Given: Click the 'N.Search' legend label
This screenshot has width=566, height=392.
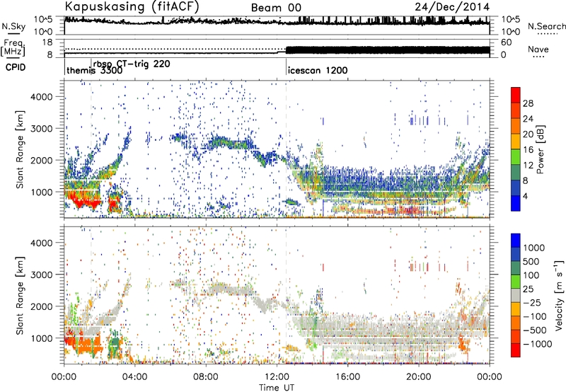Looking at the screenshot, I should pyautogui.click(x=546, y=26).
